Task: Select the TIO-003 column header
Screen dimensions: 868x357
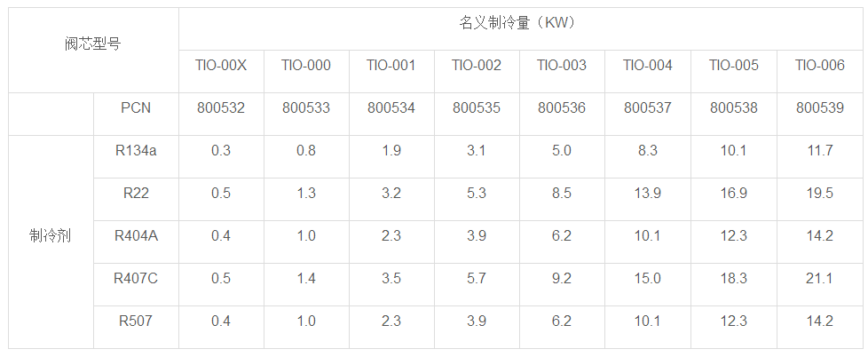Action: pos(562,65)
